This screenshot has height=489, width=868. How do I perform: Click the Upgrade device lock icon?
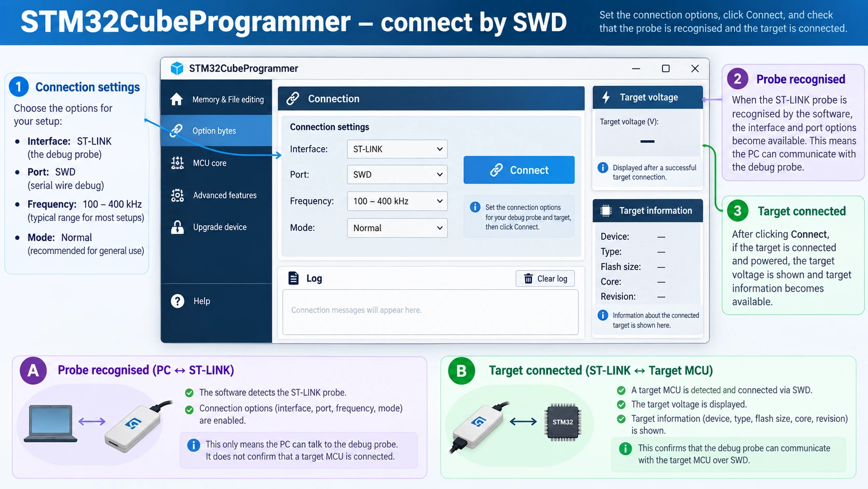[x=178, y=227]
